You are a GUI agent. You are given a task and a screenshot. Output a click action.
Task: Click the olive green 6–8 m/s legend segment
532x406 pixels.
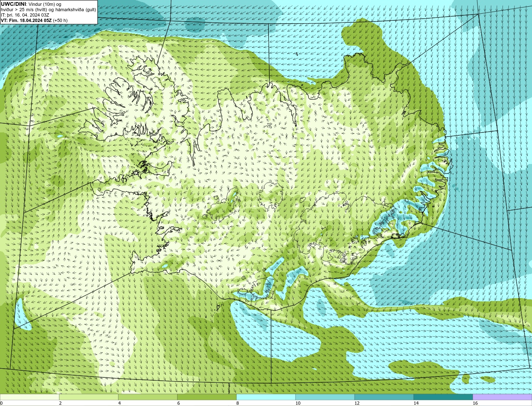tap(207, 397)
